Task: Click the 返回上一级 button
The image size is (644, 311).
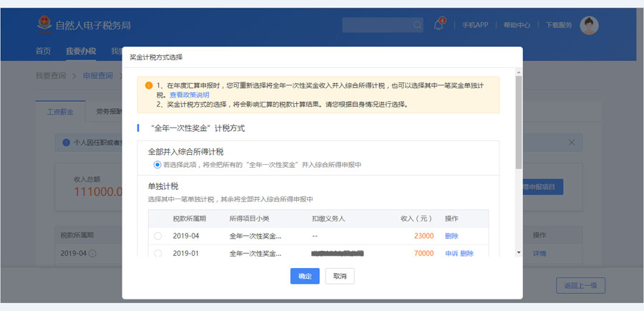Action: 580,285
